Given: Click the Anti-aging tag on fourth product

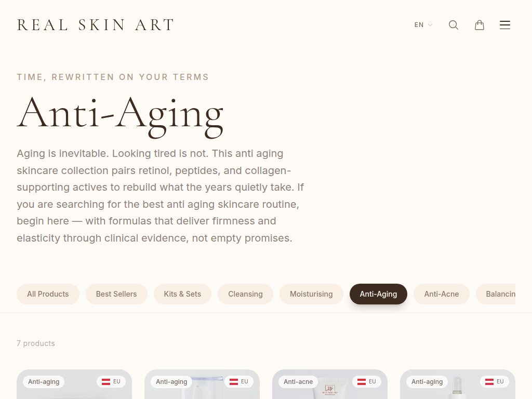Looking at the screenshot, I should click(x=427, y=382).
